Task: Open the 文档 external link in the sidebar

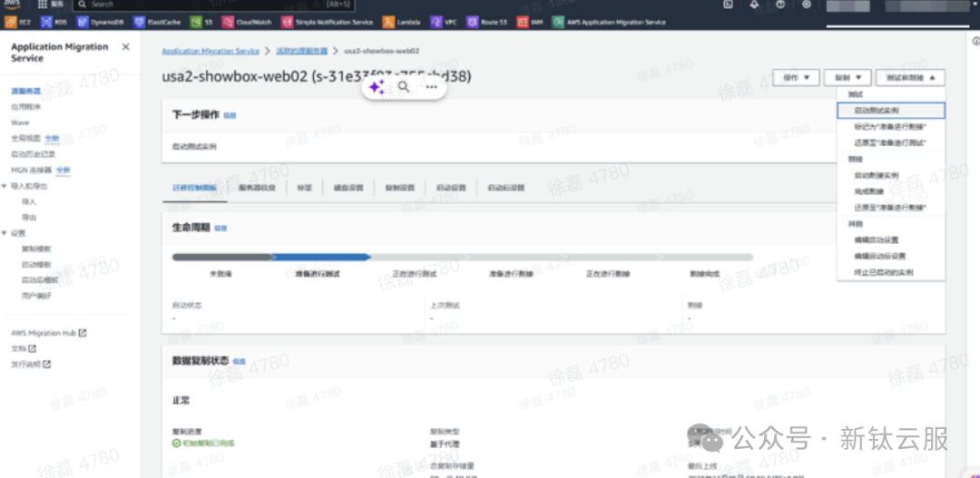Action: [x=24, y=348]
